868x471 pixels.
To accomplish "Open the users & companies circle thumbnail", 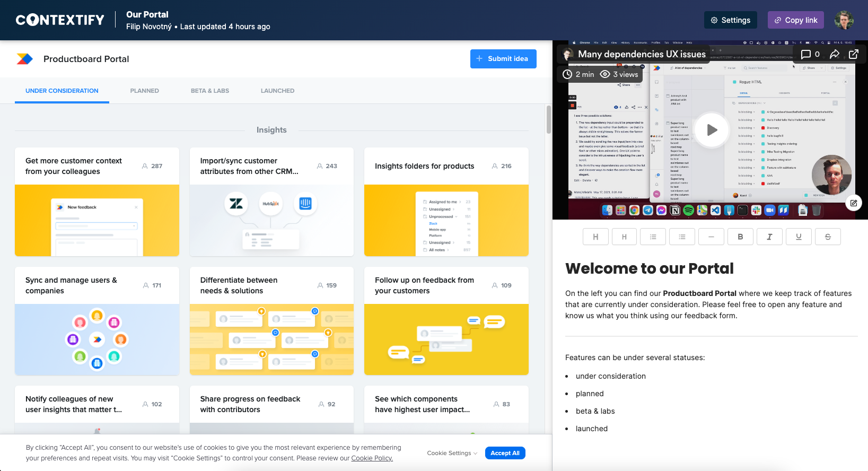I will pos(97,339).
